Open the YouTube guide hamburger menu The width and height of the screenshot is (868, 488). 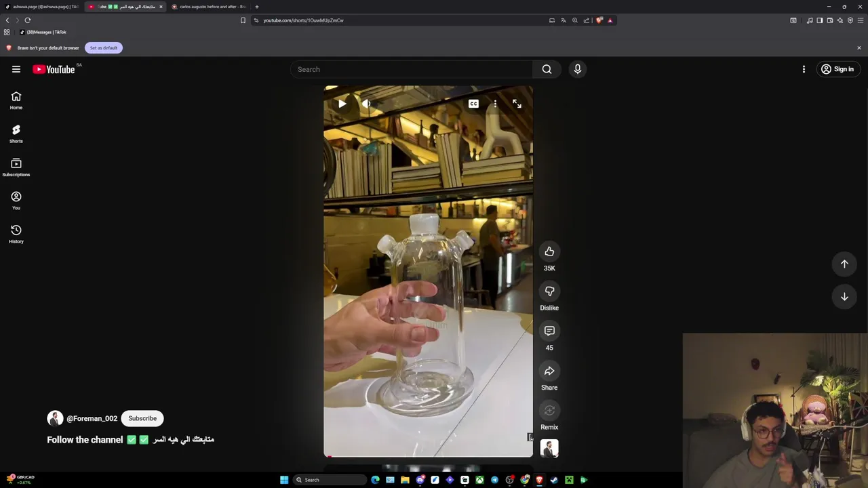click(16, 69)
